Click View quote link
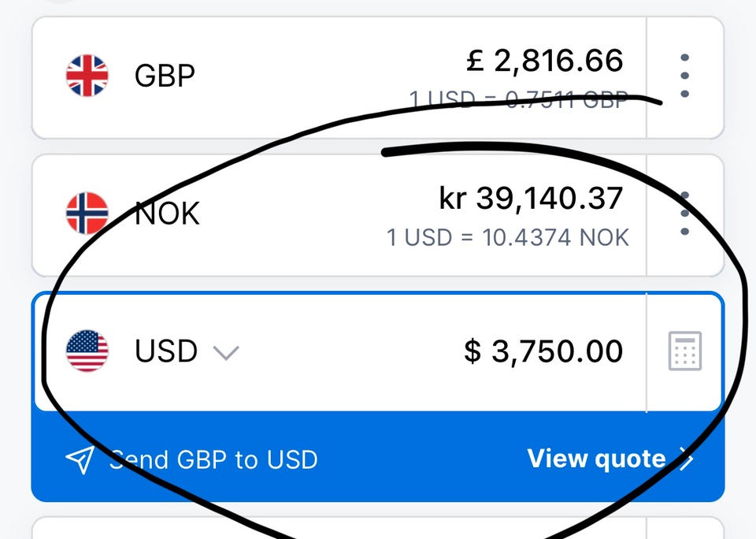Viewport: 756px width, 539px height. tap(596, 459)
